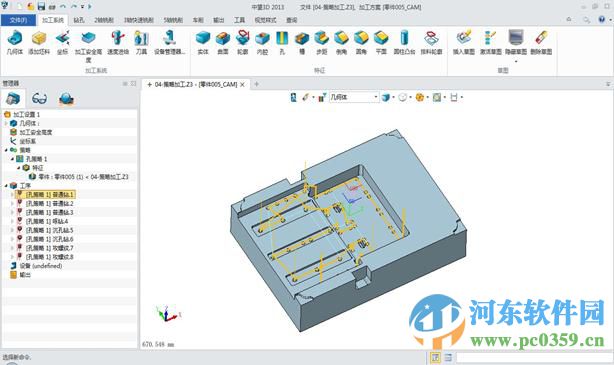Select the 设备 (undefined) tree item
This screenshot has width=614, height=365.
tap(41, 266)
